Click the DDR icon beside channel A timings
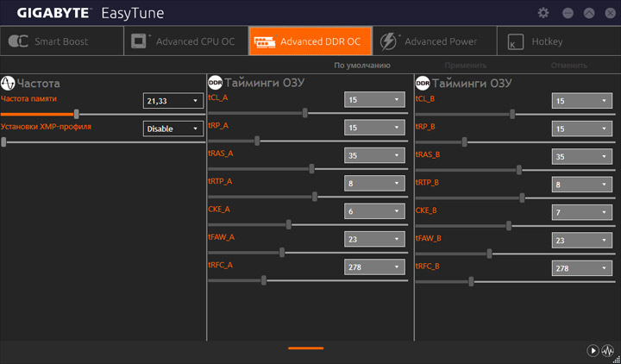621x364 pixels. click(x=215, y=83)
